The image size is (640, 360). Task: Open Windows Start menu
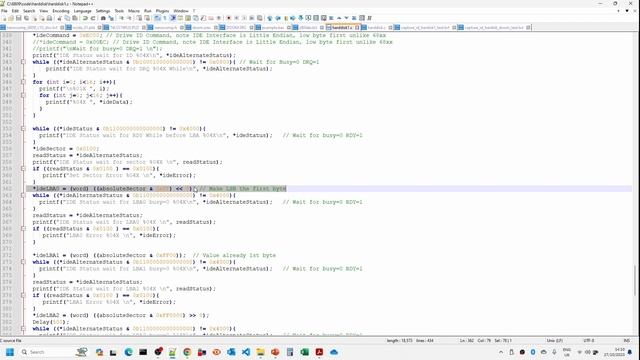point(10,352)
